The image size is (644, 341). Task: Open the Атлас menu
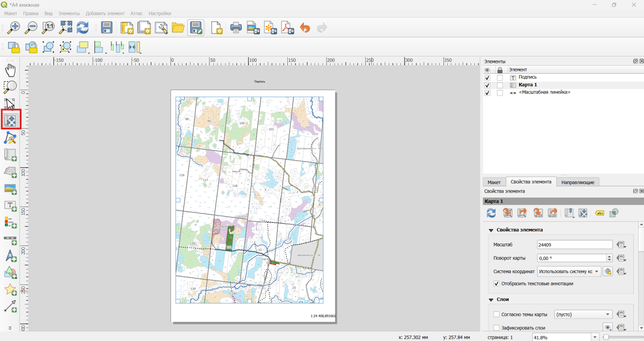click(136, 13)
